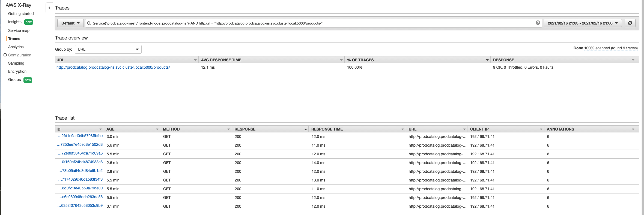Viewport: 644px width, 215px height.
Task: Click the 14.0 ms response time cell
Action: tap(318, 163)
